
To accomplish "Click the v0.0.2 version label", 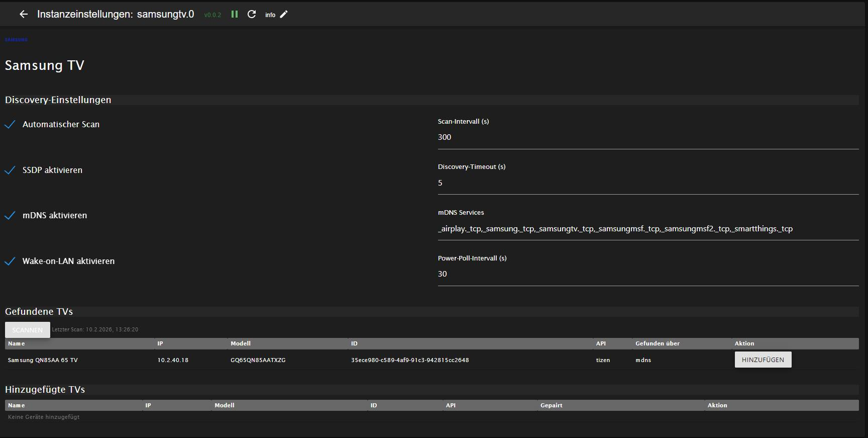I will point(212,15).
